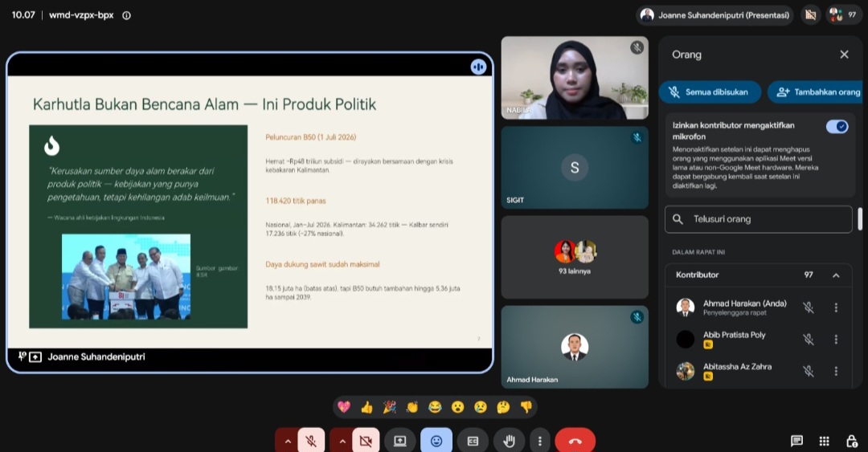Click the raise hand icon
The image size is (868, 452).
coord(510,441)
